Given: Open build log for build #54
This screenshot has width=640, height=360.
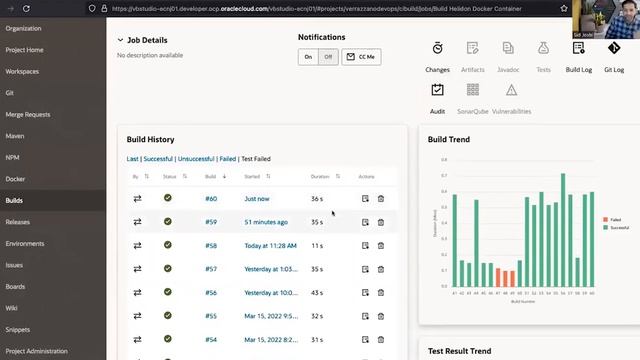Looking at the screenshot, I should pos(365,340).
